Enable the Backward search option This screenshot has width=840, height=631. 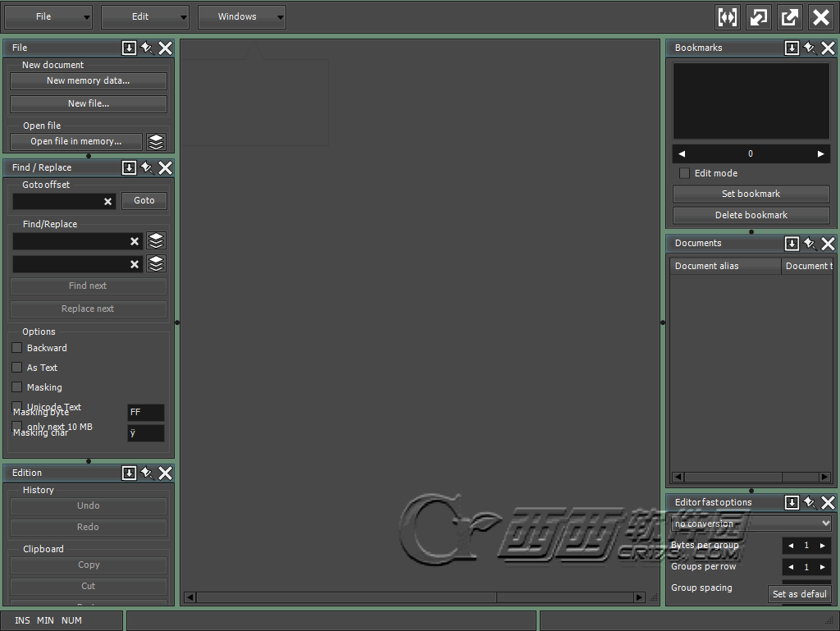pyautogui.click(x=17, y=348)
